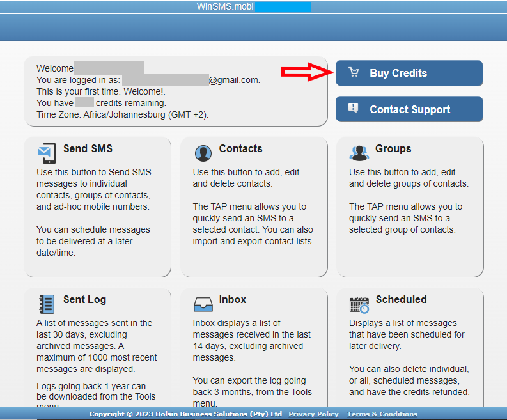
Task: Open the Groups heading
Action: coord(393,148)
